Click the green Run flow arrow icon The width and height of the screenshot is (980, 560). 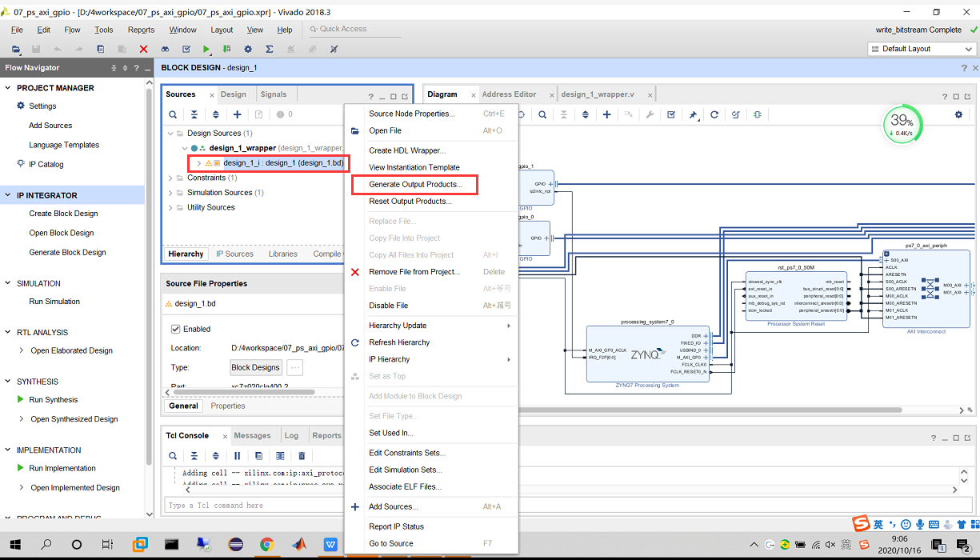(206, 50)
